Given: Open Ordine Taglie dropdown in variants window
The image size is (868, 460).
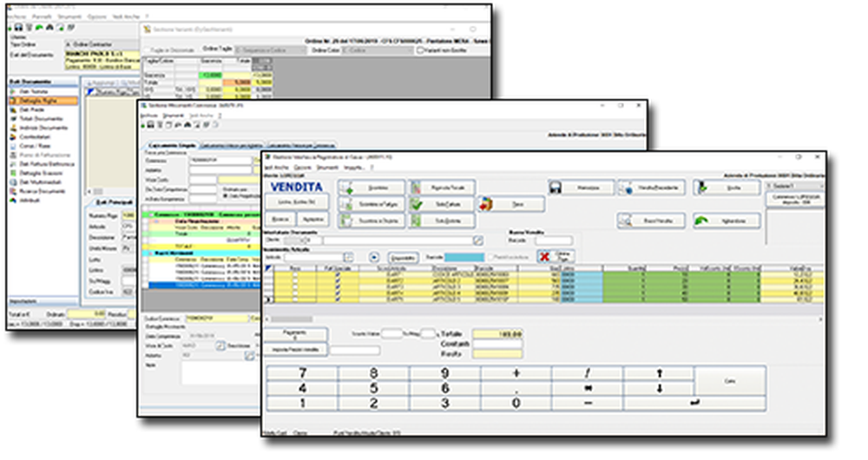Looking at the screenshot, I should tap(271, 50).
